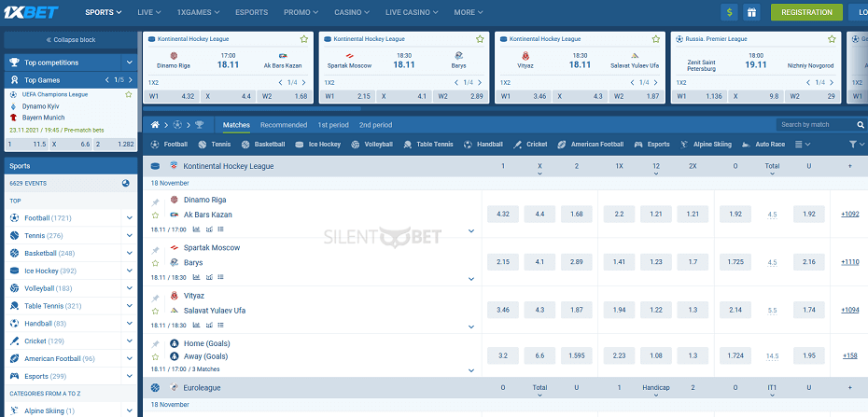Star the Spartak Moscow match row
The width and height of the screenshot is (868, 417).
(x=156, y=263)
